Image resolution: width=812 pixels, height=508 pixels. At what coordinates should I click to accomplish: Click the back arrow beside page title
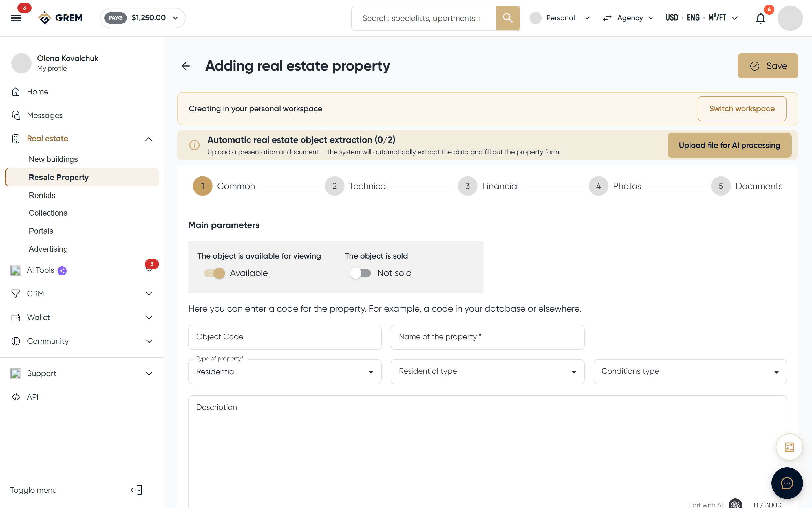click(186, 66)
